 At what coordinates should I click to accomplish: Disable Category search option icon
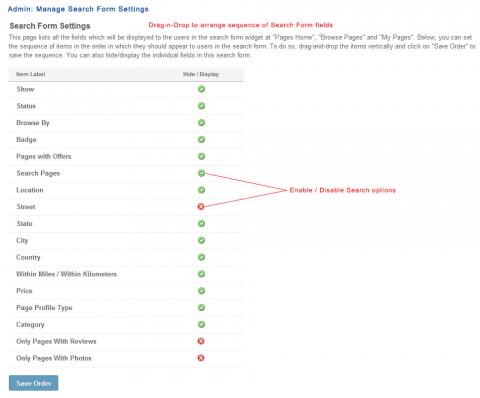tap(201, 324)
